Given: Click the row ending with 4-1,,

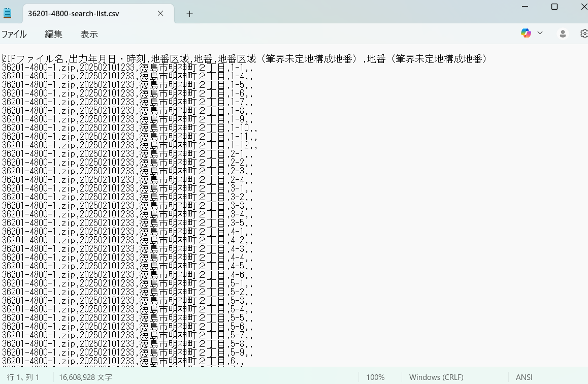Looking at the screenshot, I should coord(127,232).
